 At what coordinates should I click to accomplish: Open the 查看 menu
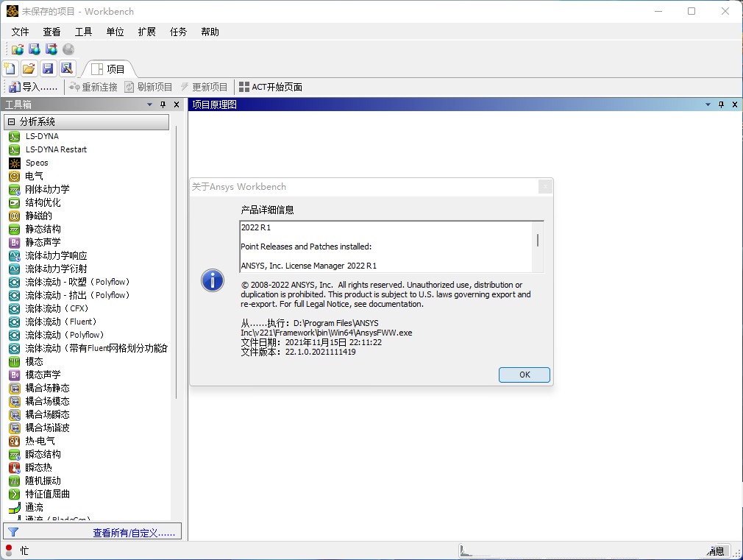pyautogui.click(x=51, y=32)
